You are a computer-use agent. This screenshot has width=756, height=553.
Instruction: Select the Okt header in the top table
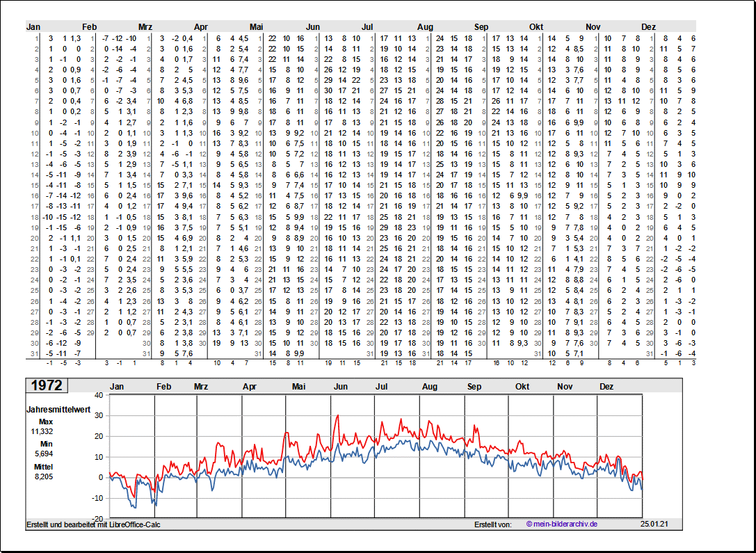click(536, 27)
